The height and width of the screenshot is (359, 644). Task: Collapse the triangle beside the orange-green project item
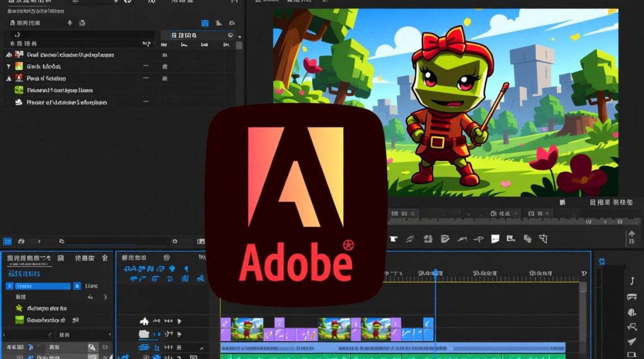click(x=8, y=67)
